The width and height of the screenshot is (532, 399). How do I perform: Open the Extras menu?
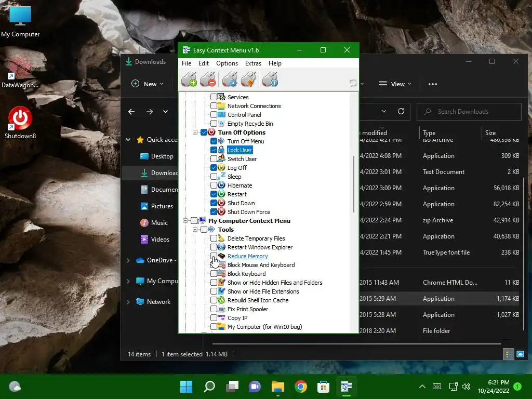pos(253,63)
